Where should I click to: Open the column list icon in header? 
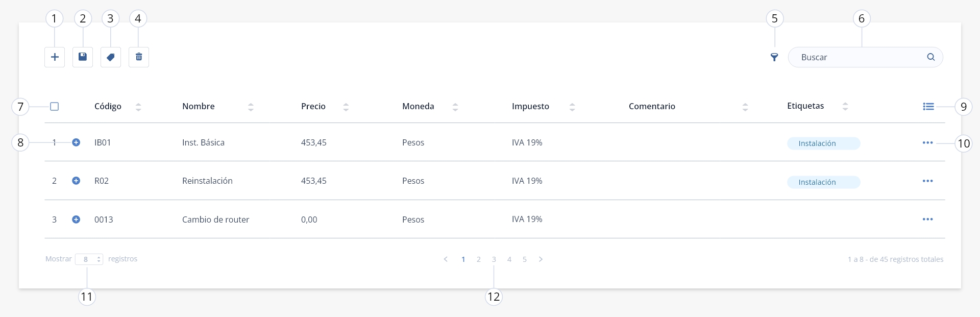928,106
